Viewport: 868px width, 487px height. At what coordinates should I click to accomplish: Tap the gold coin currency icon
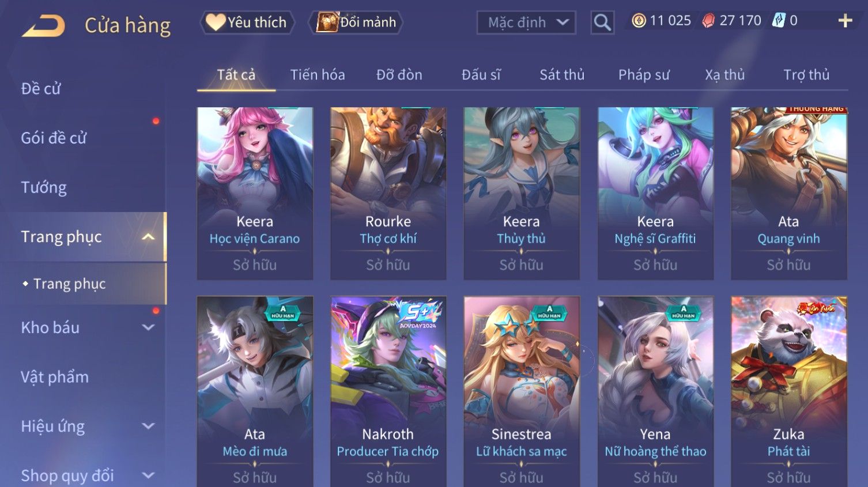pyautogui.click(x=639, y=21)
